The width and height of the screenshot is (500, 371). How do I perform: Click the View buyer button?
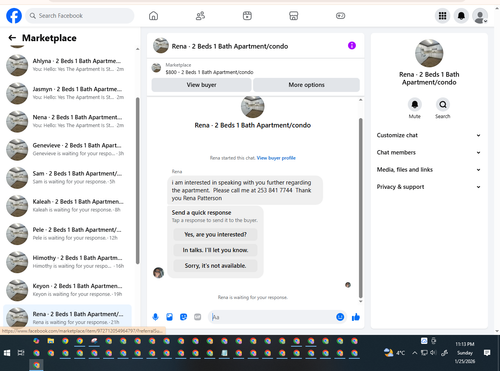201,85
